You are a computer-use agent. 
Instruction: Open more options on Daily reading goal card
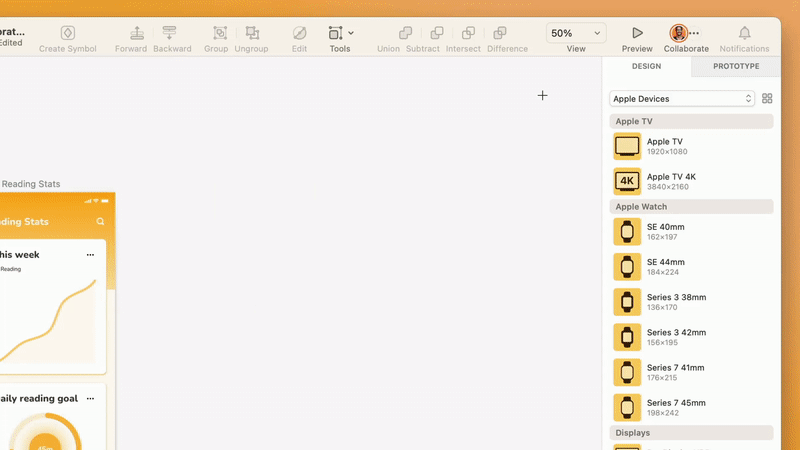90,398
